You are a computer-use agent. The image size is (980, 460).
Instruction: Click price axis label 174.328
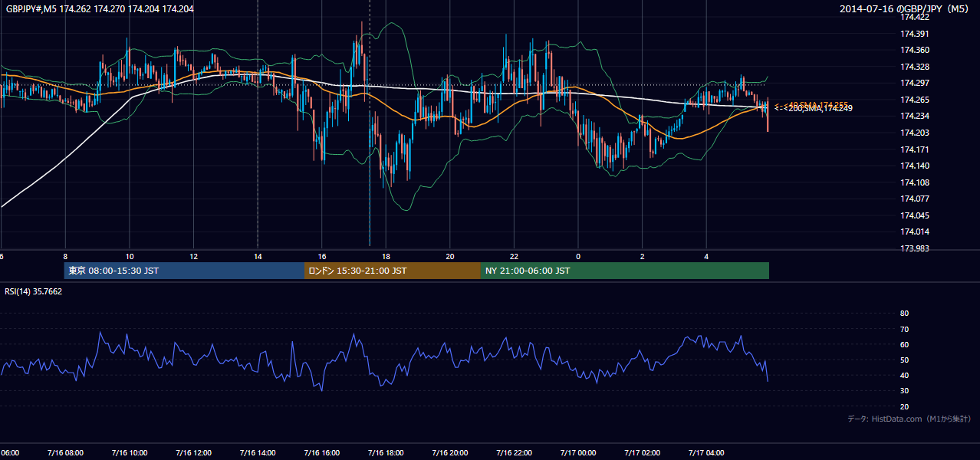point(916,67)
